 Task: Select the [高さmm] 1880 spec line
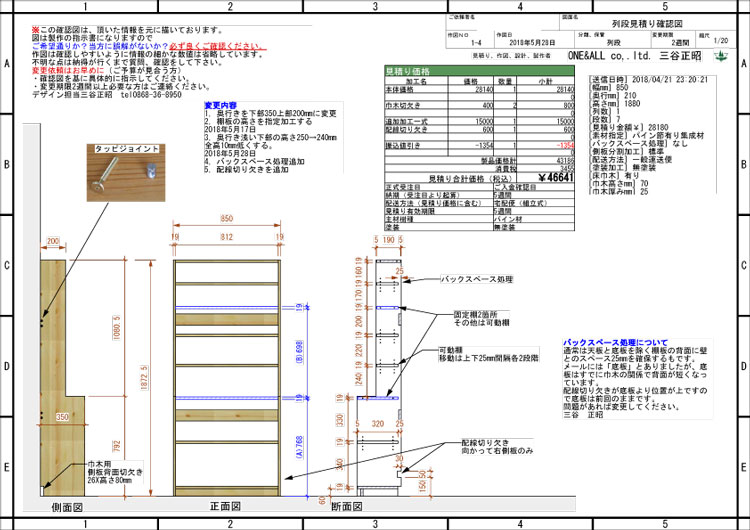coord(615,104)
